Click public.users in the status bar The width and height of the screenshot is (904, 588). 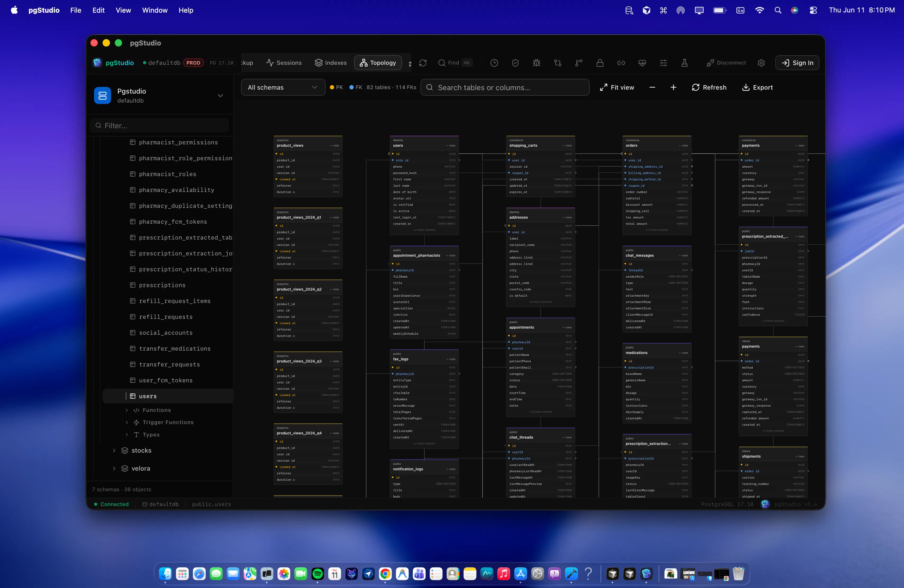[x=211, y=504]
